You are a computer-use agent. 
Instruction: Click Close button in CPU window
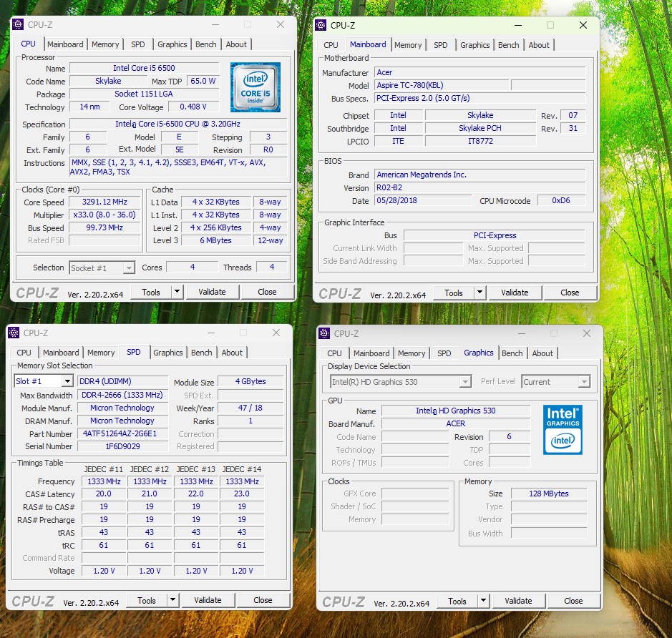tap(268, 292)
